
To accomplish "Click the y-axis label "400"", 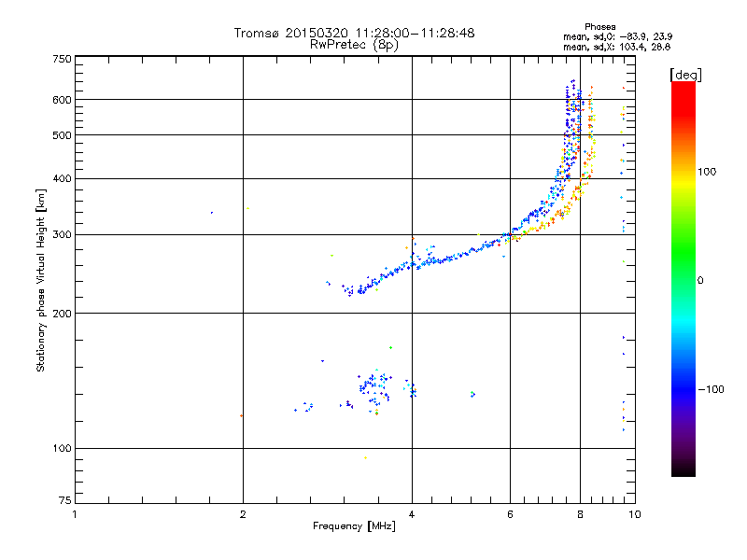I will 62,179.
